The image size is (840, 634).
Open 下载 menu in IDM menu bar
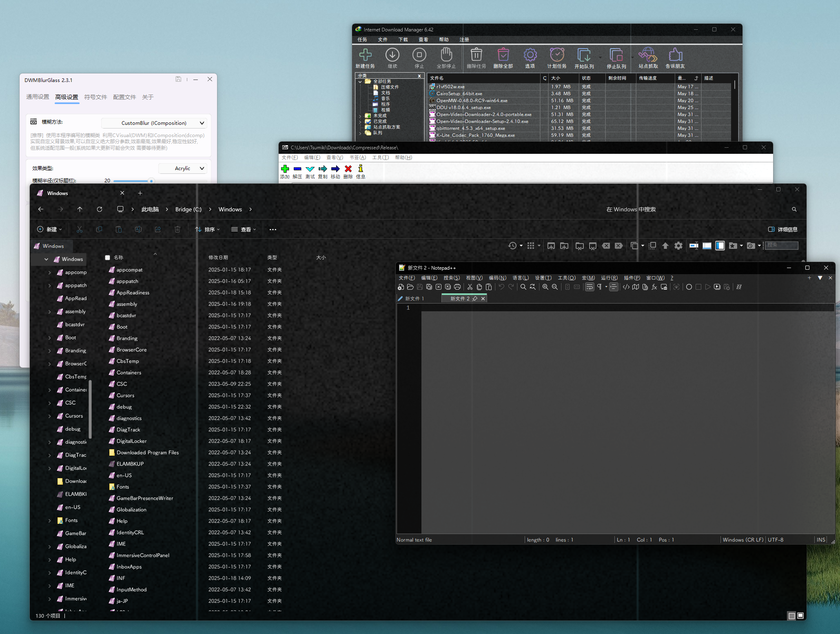pyautogui.click(x=403, y=40)
